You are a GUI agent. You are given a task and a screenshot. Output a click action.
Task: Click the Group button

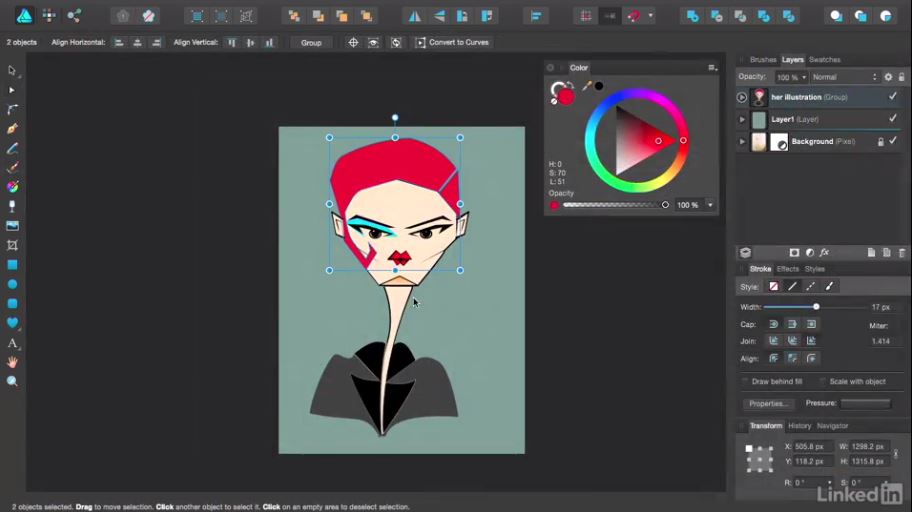pyautogui.click(x=311, y=42)
